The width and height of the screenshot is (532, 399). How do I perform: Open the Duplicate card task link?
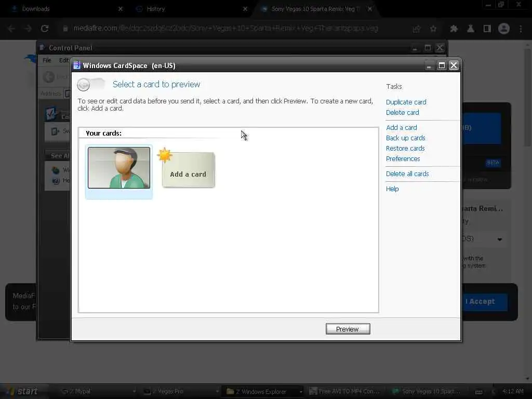tap(406, 102)
